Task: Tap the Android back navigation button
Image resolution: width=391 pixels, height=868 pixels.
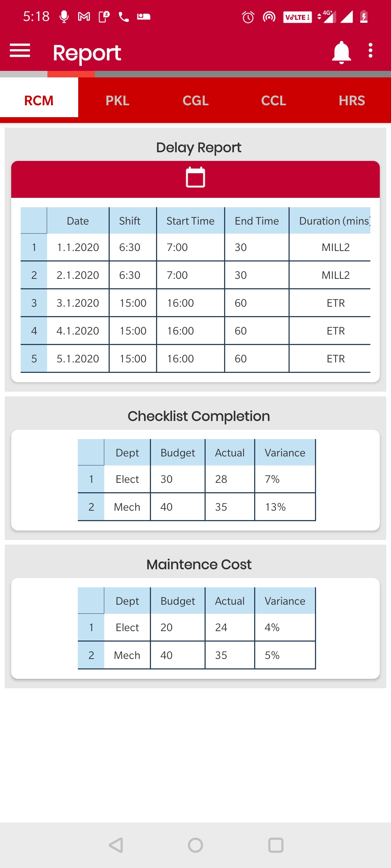Action: coord(115,845)
